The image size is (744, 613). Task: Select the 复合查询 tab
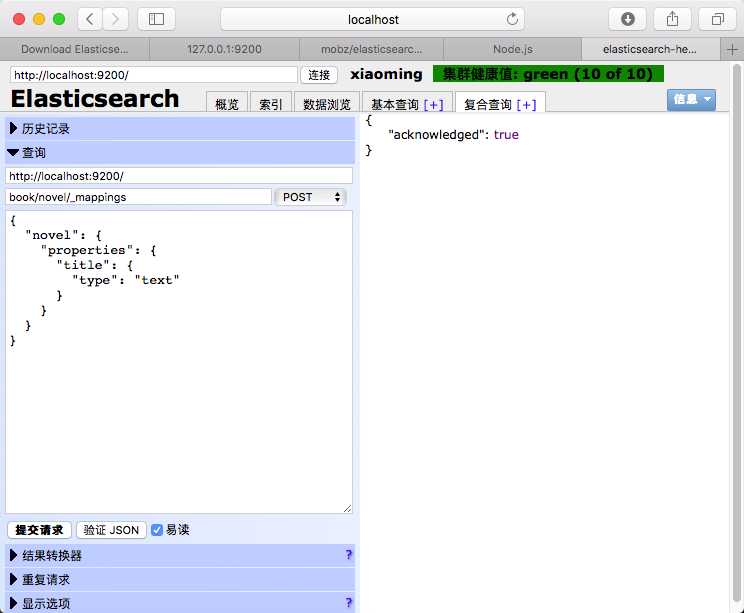(x=488, y=104)
